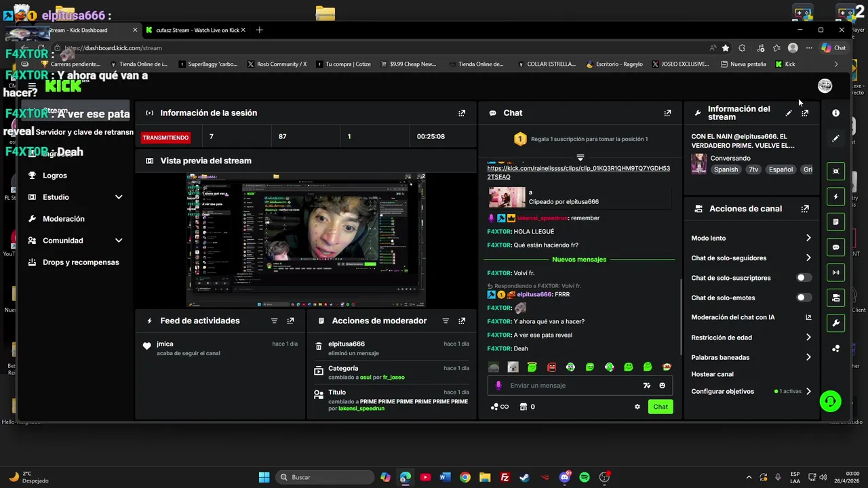
Task: Click the purple microphone icon in chat input
Action: click(498, 386)
